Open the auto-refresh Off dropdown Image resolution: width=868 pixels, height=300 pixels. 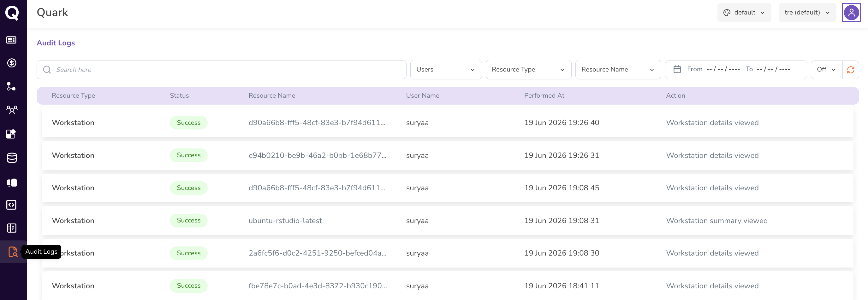tap(826, 70)
